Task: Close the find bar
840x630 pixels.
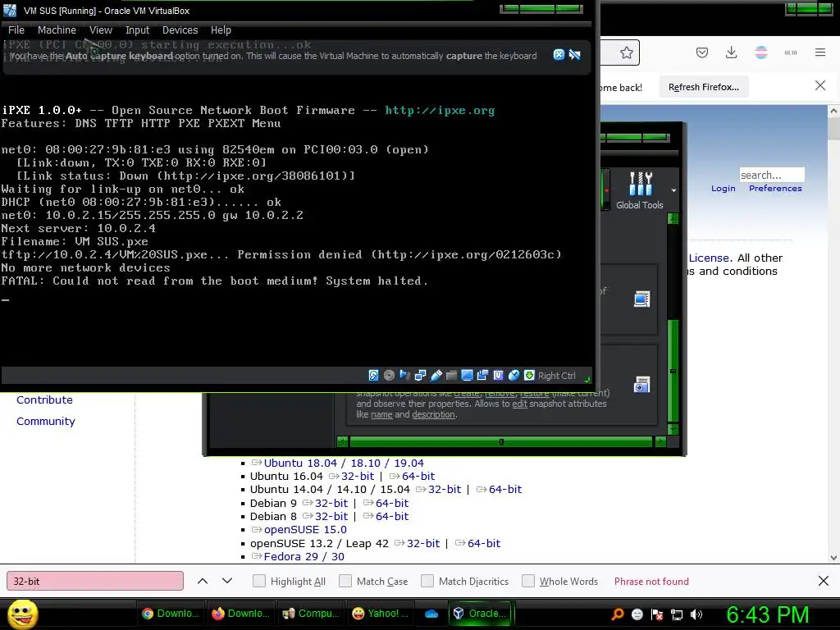Action: coord(824,581)
